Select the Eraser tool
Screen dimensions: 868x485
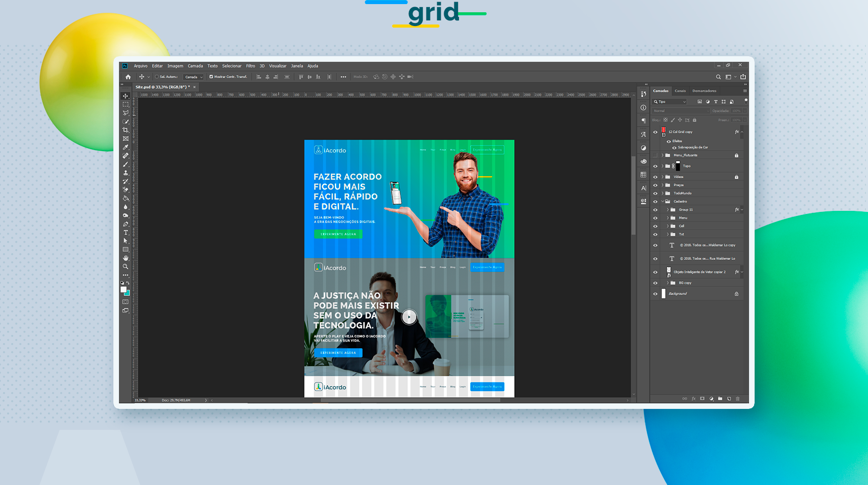coord(126,190)
